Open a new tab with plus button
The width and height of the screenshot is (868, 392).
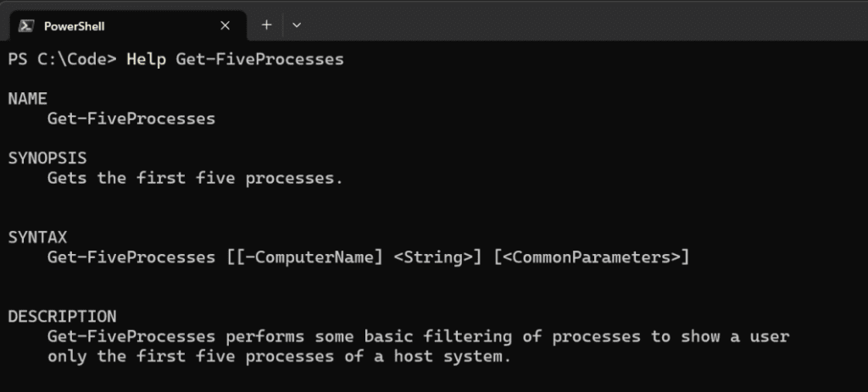coord(267,25)
